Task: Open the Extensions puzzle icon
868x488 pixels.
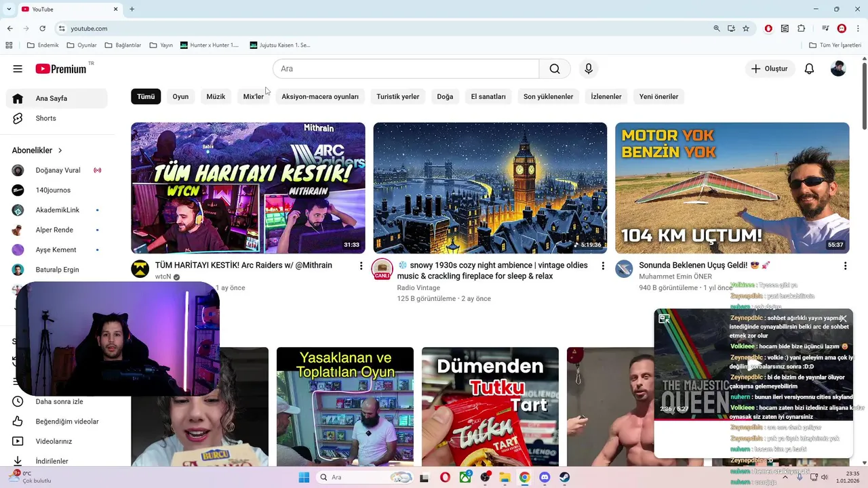Action: pyautogui.click(x=802, y=28)
